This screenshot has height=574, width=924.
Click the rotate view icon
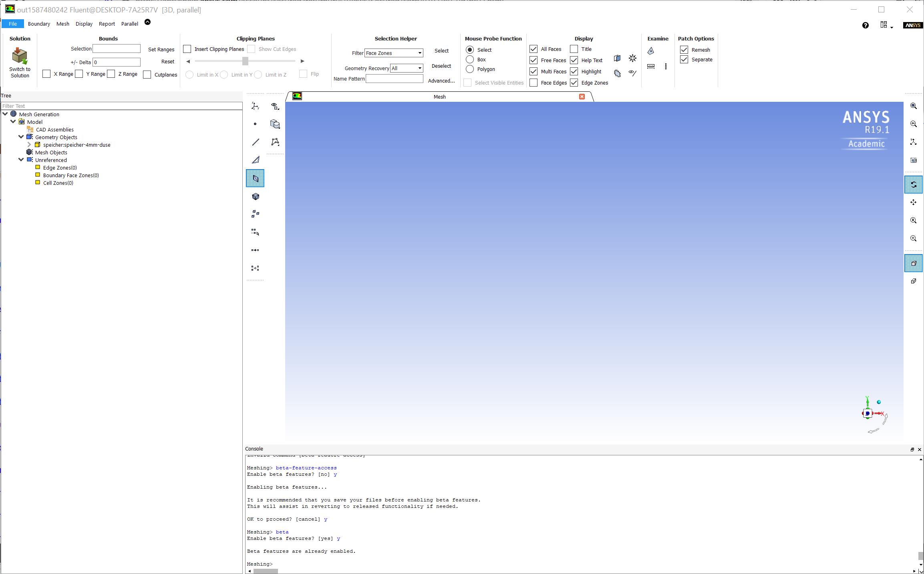913,184
